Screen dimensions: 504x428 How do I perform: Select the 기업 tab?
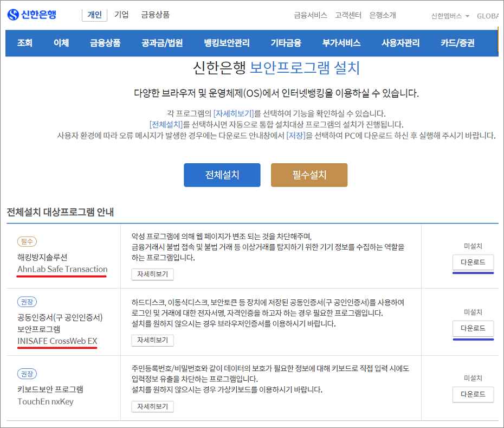[x=121, y=15]
